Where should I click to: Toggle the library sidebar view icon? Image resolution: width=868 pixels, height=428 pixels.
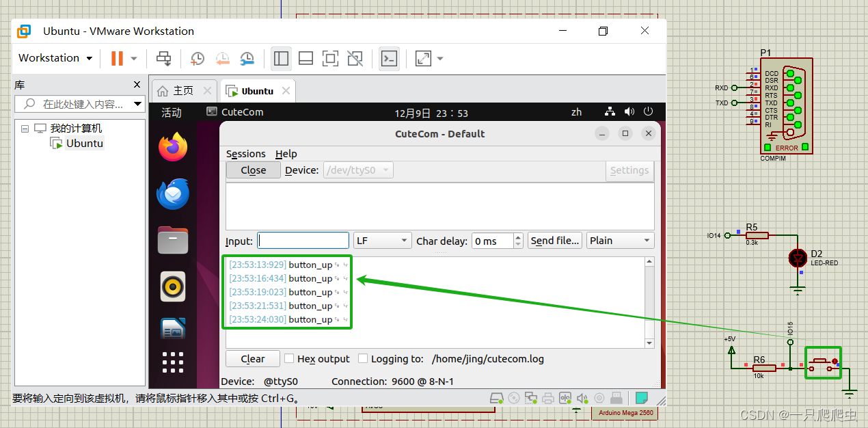(281, 58)
